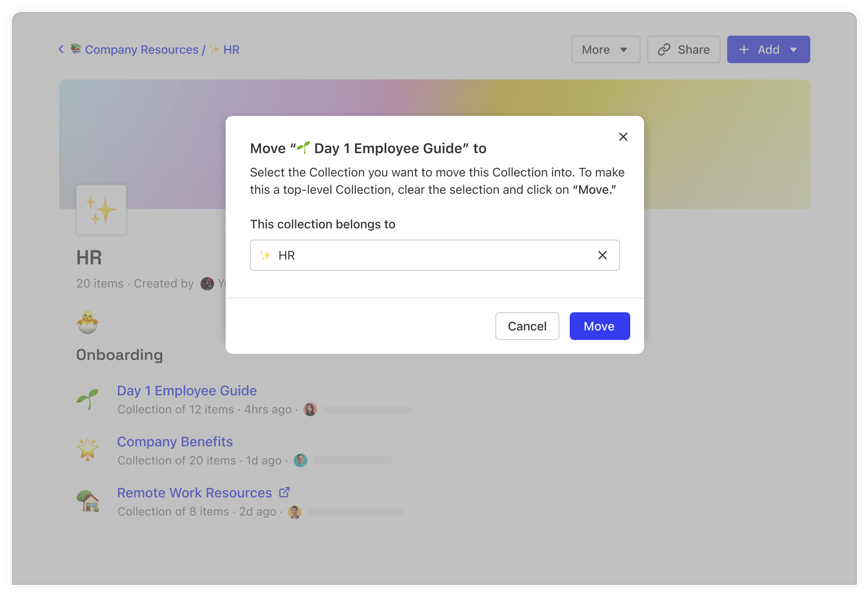Viewport: 868px width, 596px height.
Task: Open the More dropdown menu
Action: pyautogui.click(x=605, y=50)
